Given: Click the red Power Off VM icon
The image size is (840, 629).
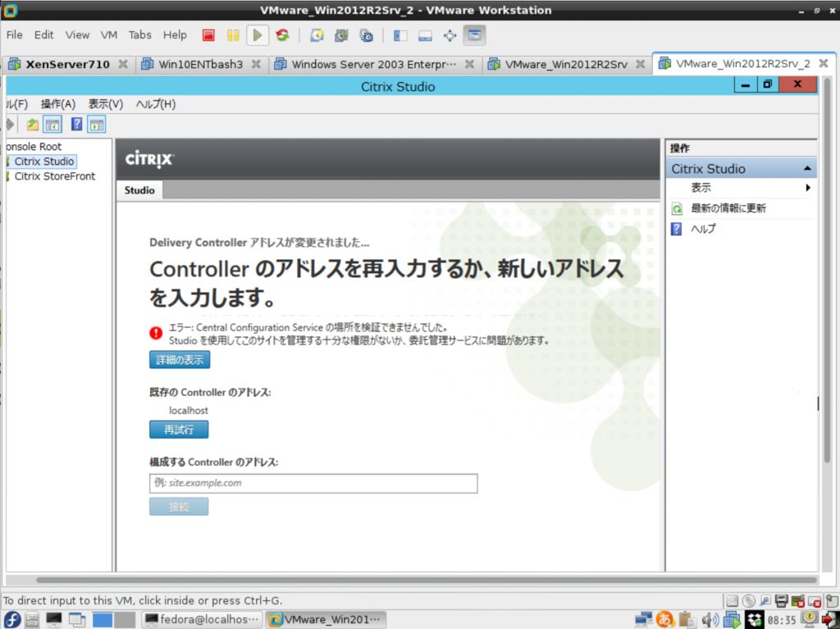Looking at the screenshot, I should pyautogui.click(x=208, y=35).
